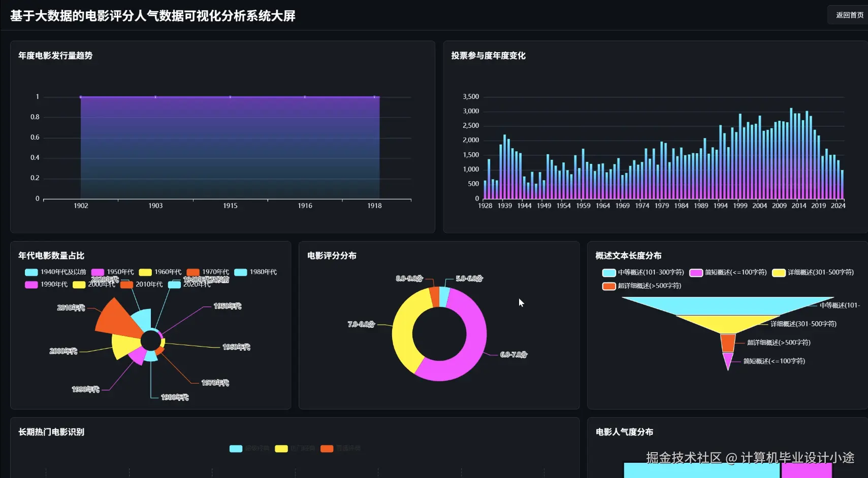Click the 3,500 y-axis label in vote chart
868x478 pixels.
(471, 96)
